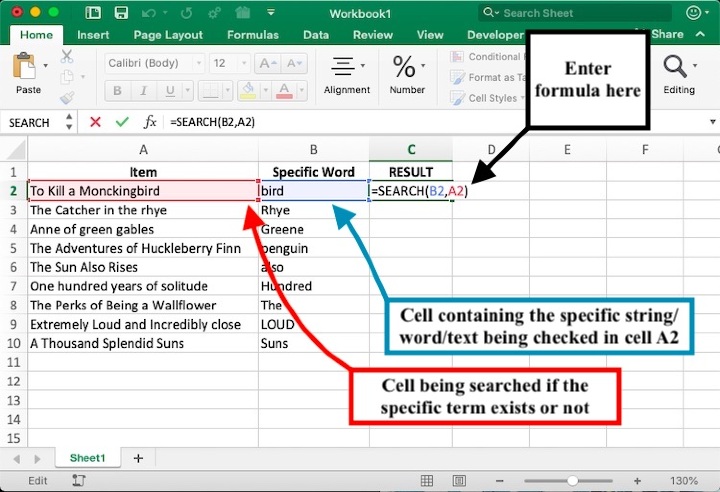Viewport: 720px width, 492px height.
Task: Click the Decrease Font Size icon
Action: click(x=294, y=63)
